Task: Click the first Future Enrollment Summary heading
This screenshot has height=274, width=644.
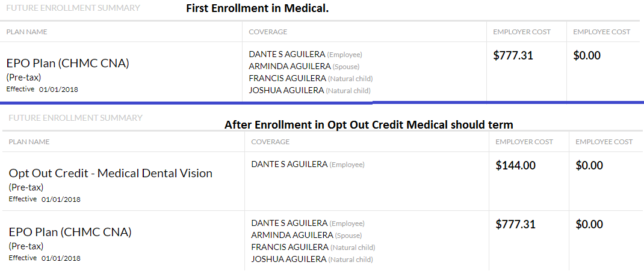Action: point(73,8)
